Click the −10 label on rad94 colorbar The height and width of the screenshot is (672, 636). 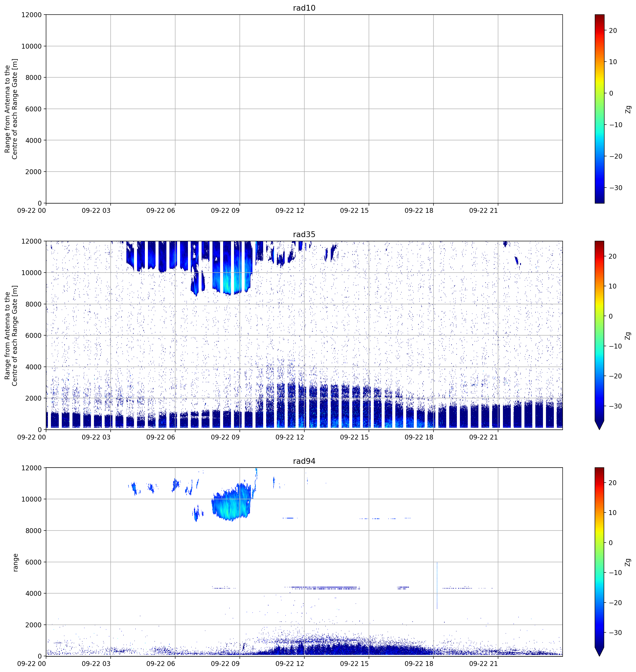pos(616,573)
